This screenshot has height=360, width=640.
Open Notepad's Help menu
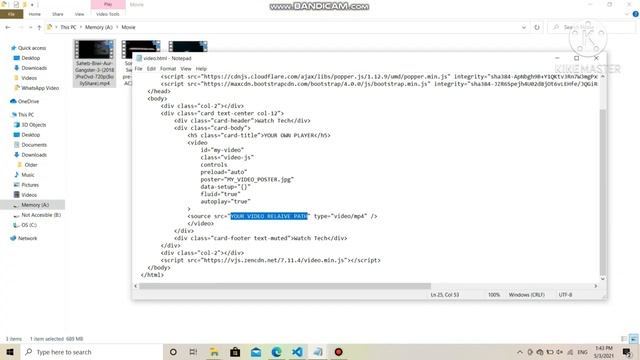pyautogui.click(x=201, y=69)
